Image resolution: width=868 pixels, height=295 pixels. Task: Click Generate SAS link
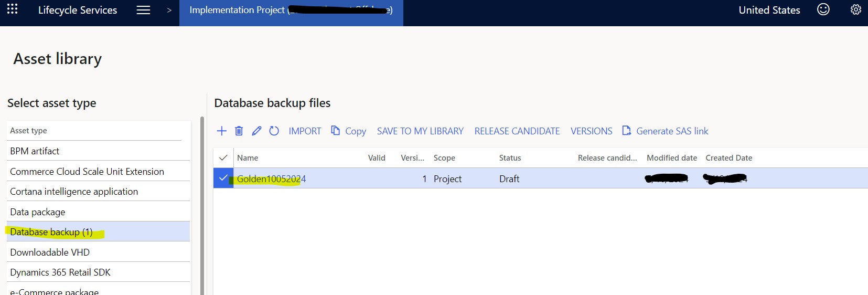pyautogui.click(x=665, y=131)
